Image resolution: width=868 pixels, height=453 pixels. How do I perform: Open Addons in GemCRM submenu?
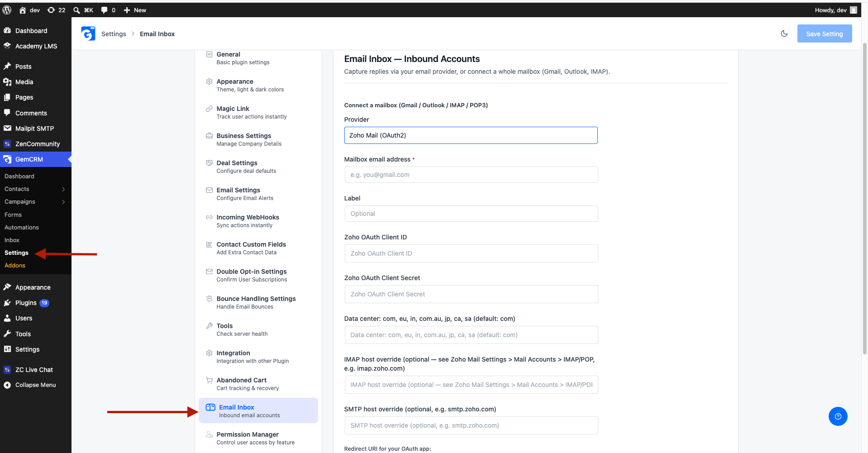(15, 266)
